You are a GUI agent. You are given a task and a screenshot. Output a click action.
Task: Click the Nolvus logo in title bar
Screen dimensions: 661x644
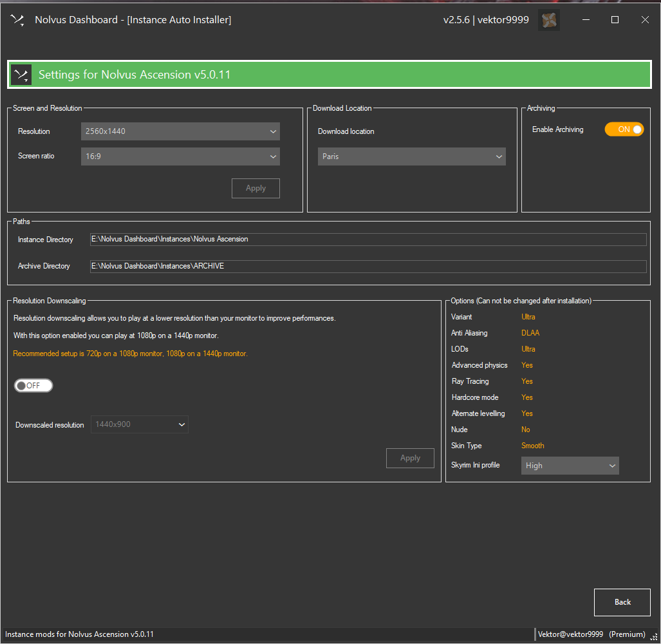[x=17, y=20]
